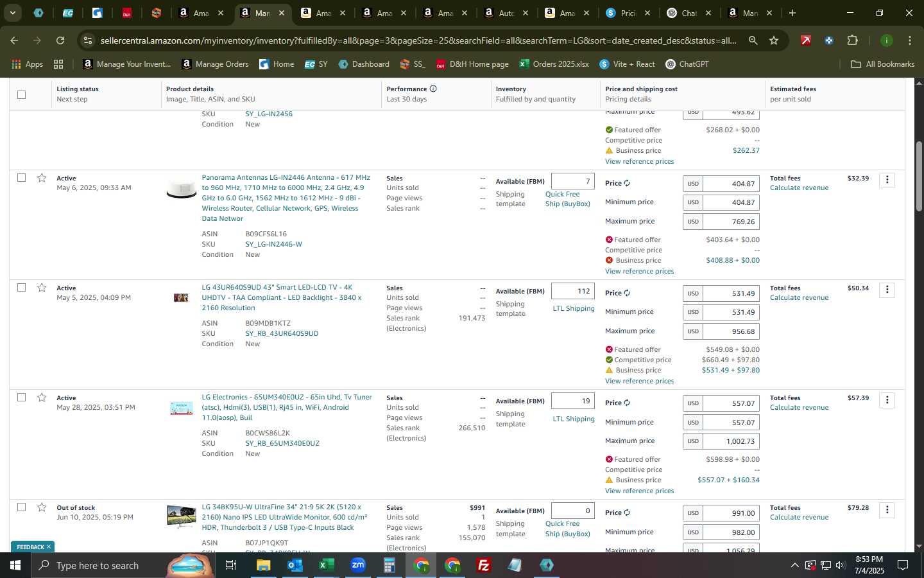This screenshot has width=924, height=578.
Task: Open the Chrome three-dot menu
Action: (x=909, y=40)
